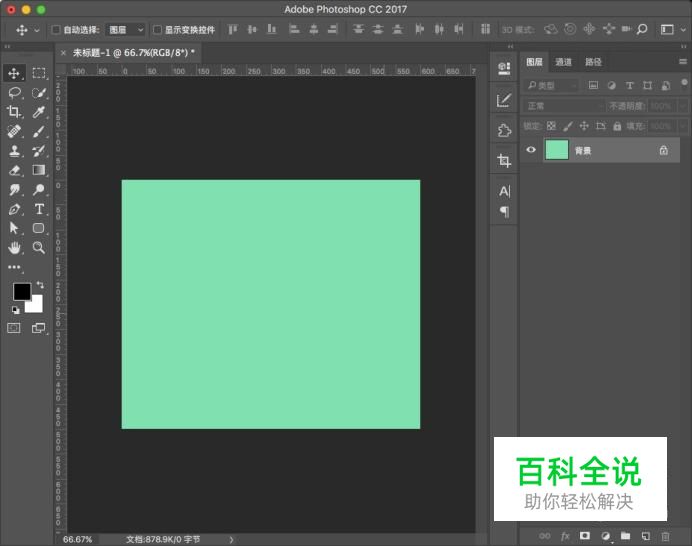Enable the 自动选择 checkbox
The height and width of the screenshot is (546, 692).
[56, 30]
